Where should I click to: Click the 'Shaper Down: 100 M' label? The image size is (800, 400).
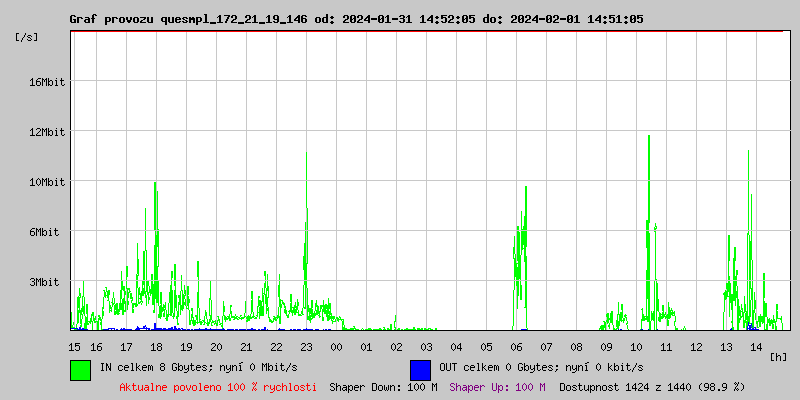383,387
